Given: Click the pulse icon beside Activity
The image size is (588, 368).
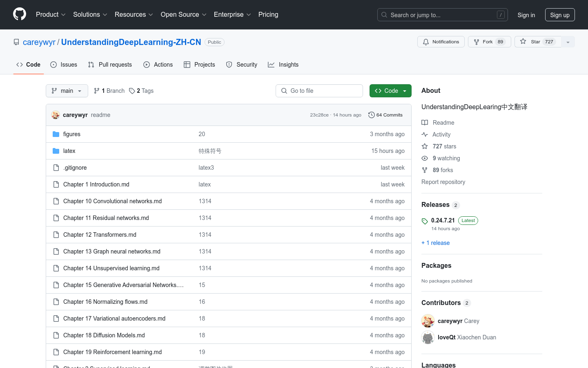Looking at the screenshot, I should (x=425, y=135).
